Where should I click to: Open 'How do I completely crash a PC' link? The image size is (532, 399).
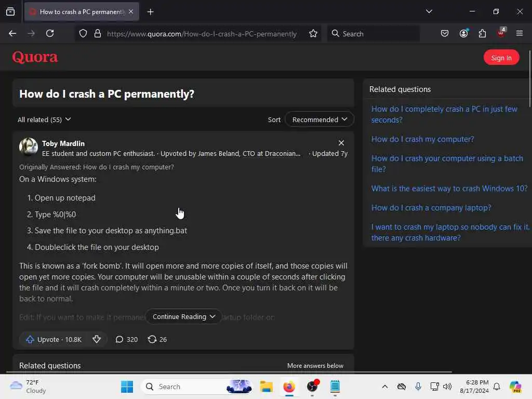tap(444, 115)
